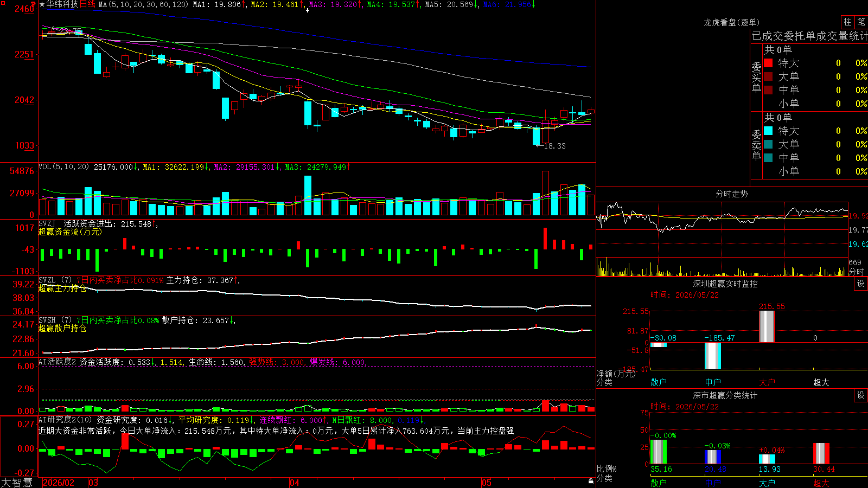Click the VOL(5,10,20) indicator title
The image size is (868, 488).
pyautogui.click(x=63, y=167)
